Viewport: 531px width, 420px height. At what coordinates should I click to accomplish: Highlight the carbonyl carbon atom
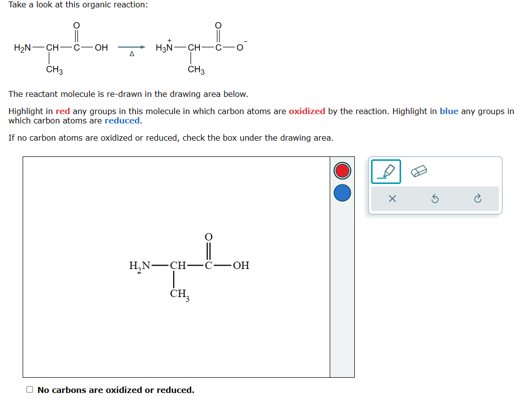[208, 266]
